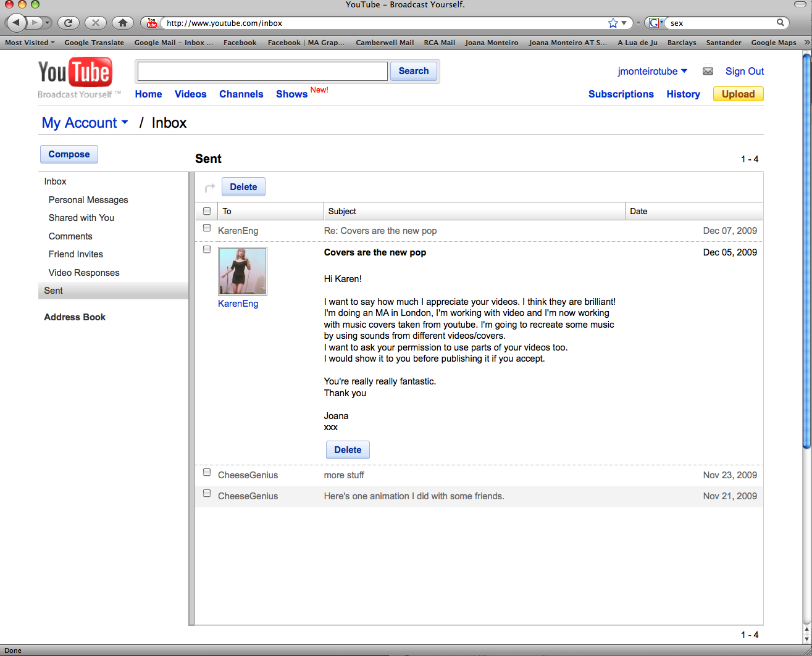
Task: Check the box for Re: Covers are the new pop
Action: tap(207, 228)
